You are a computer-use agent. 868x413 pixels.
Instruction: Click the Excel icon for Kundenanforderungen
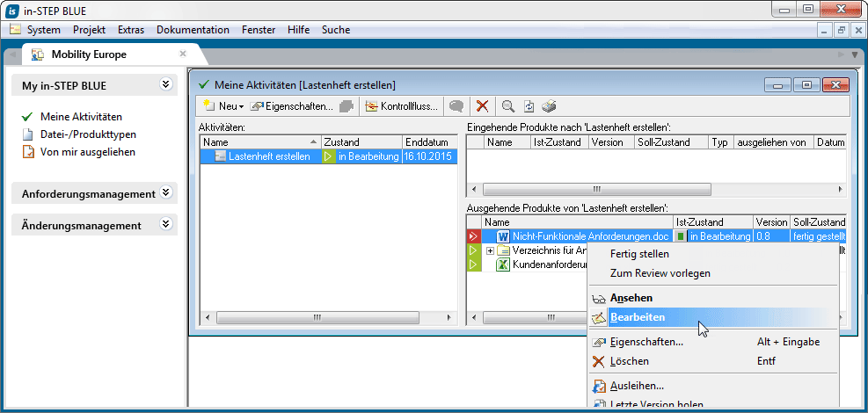click(503, 264)
